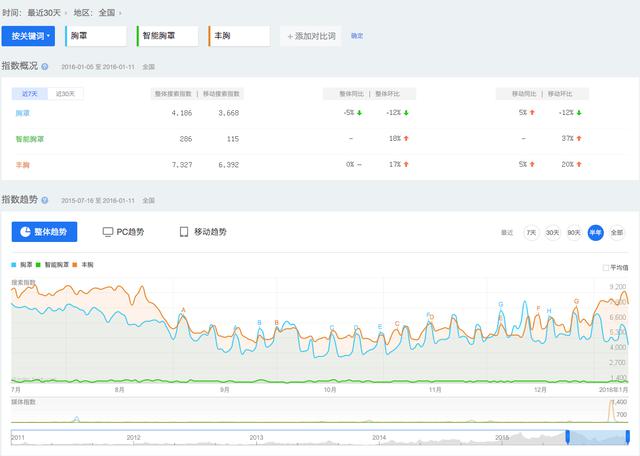This screenshot has width=640, height=456.
Task: Click the blue news marker C
Action: tap(332, 327)
